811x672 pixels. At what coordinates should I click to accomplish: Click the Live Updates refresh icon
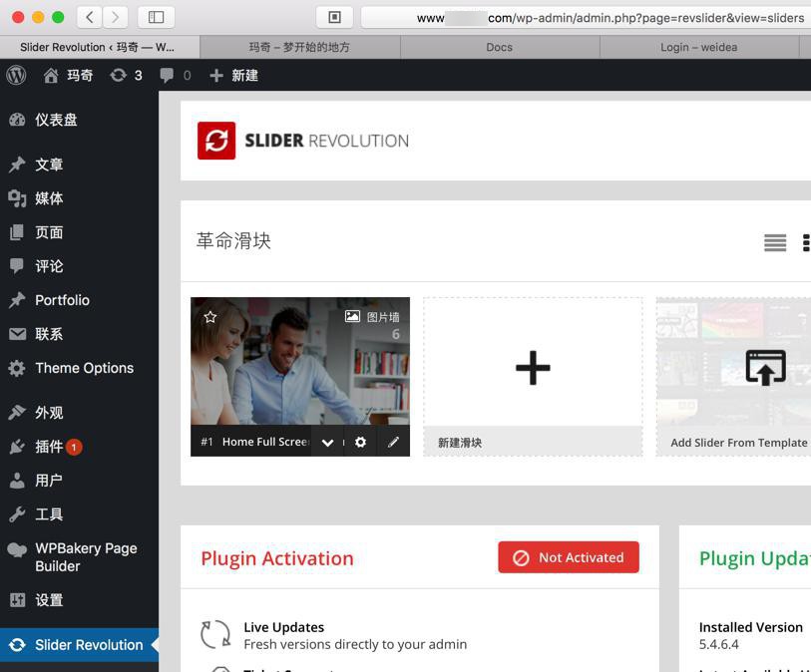[215, 634]
